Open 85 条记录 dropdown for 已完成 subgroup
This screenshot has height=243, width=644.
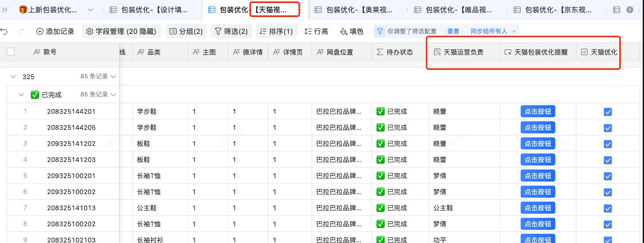tap(98, 94)
